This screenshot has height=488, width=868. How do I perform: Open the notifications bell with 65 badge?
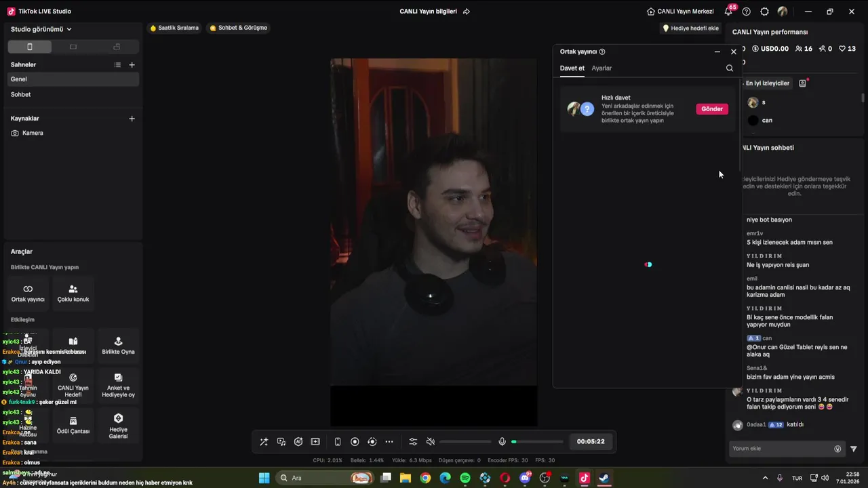(x=729, y=11)
